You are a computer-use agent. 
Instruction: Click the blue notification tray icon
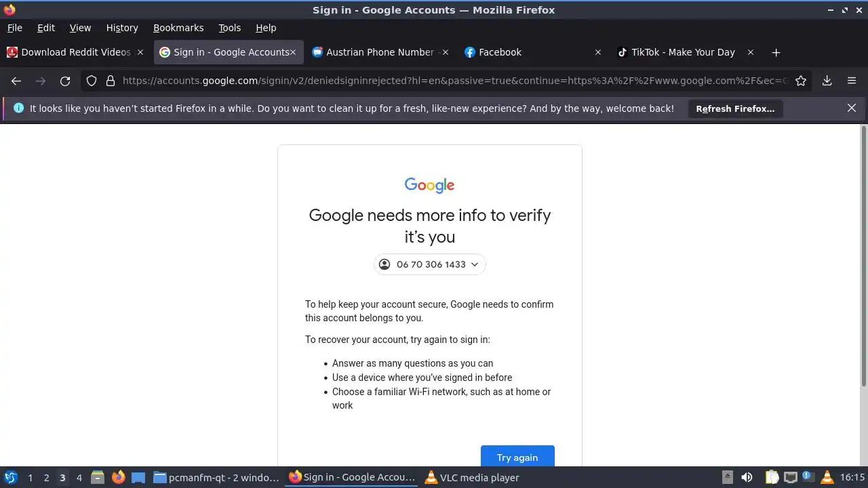[808, 476]
